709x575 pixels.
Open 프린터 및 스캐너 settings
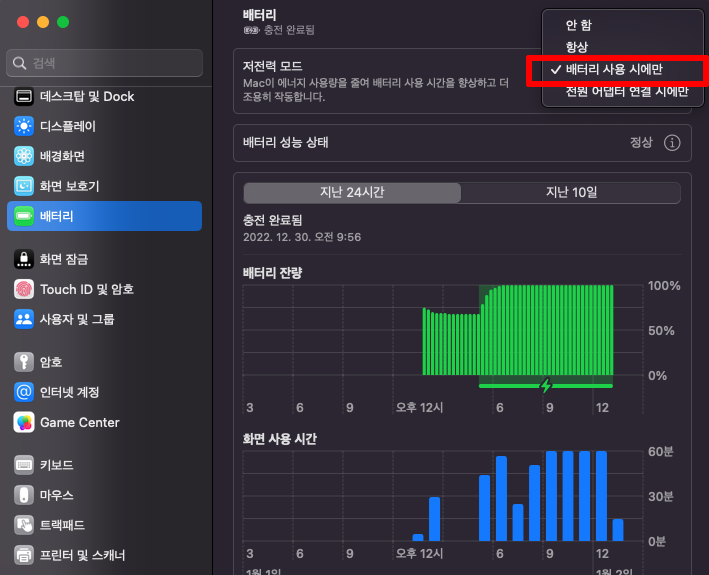[104, 555]
